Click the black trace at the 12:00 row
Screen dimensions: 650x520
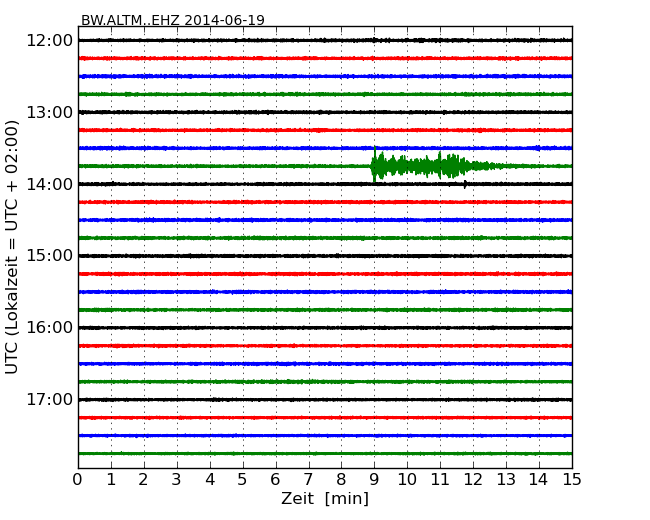(x=325, y=40)
